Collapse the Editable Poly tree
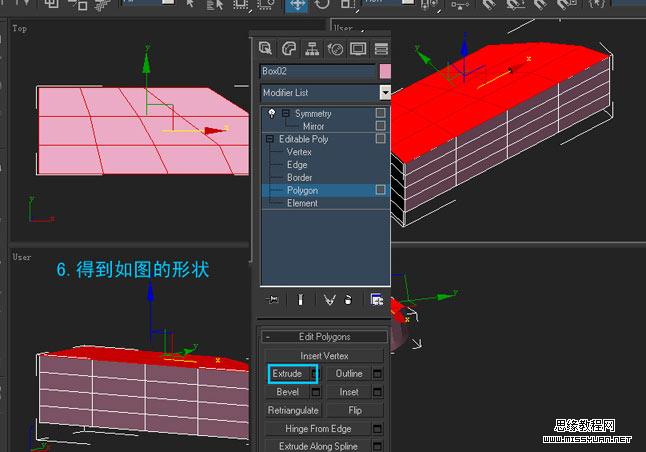This screenshot has width=646, height=452. [269, 139]
